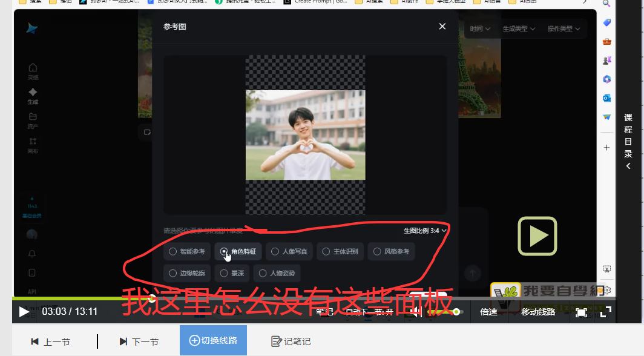Select the 智能参考 radio option

(187, 251)
